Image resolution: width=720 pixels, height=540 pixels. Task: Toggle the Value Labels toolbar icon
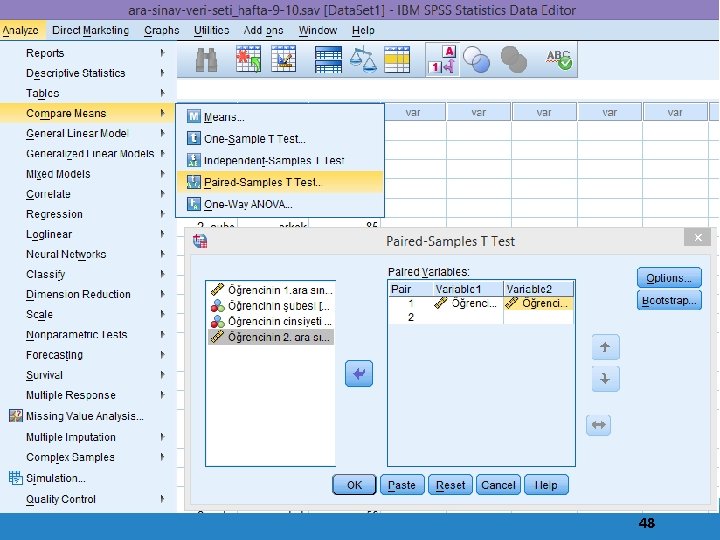click(442, 60)
